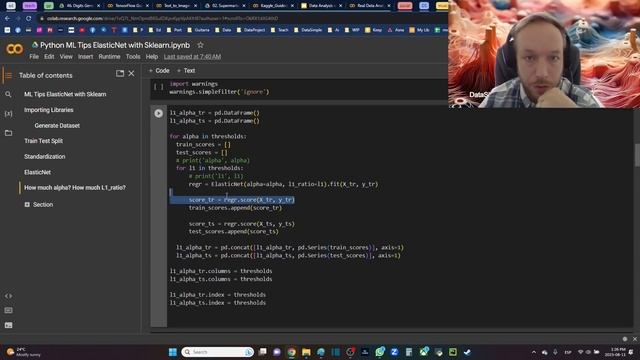This screenshot has width=640, height=360.
Task: Open the weather widget on the taskbar
Action: point(24,352)
